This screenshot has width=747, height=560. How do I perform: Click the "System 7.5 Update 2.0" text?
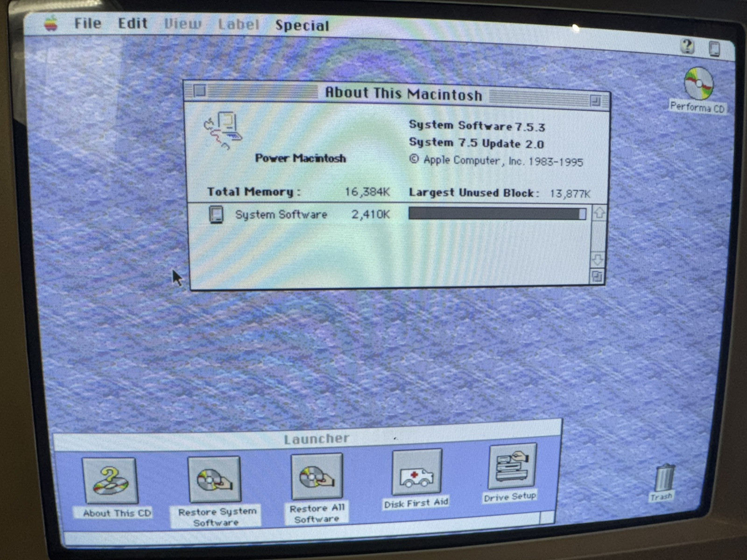tap(476, 143)
